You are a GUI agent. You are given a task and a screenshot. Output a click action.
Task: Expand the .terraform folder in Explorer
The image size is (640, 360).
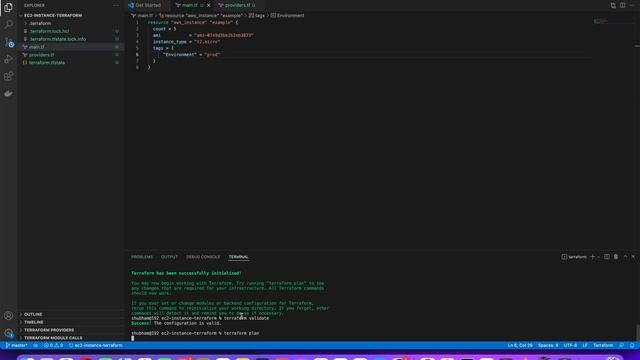coord(71,23)
